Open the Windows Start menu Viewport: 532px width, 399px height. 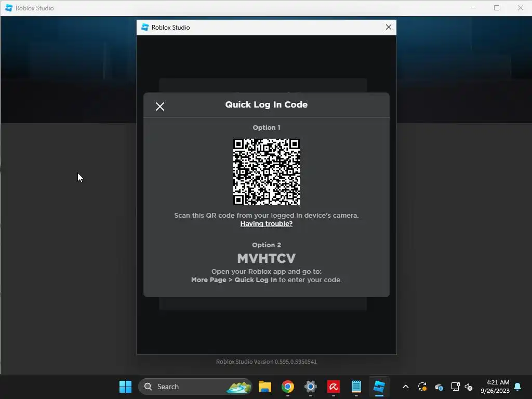pos(125,387)
